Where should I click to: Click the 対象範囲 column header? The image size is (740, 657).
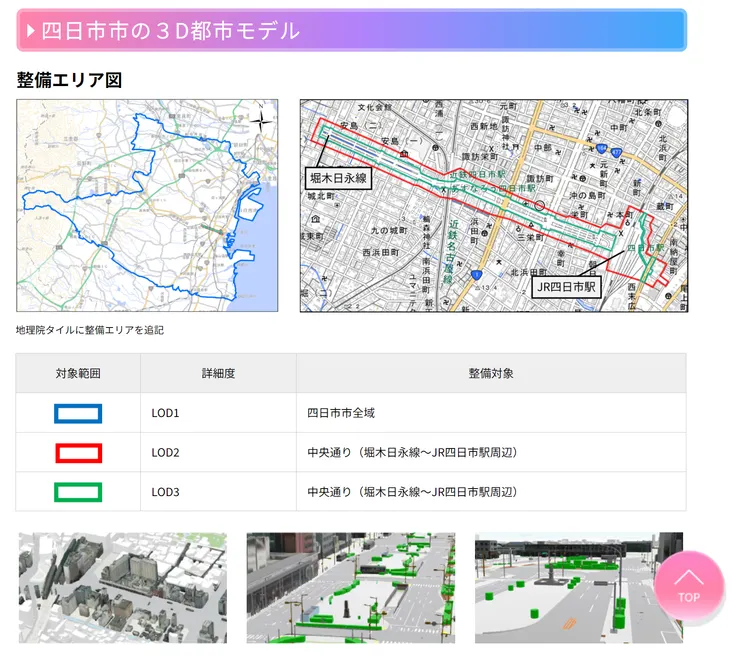tap(78, 373)
